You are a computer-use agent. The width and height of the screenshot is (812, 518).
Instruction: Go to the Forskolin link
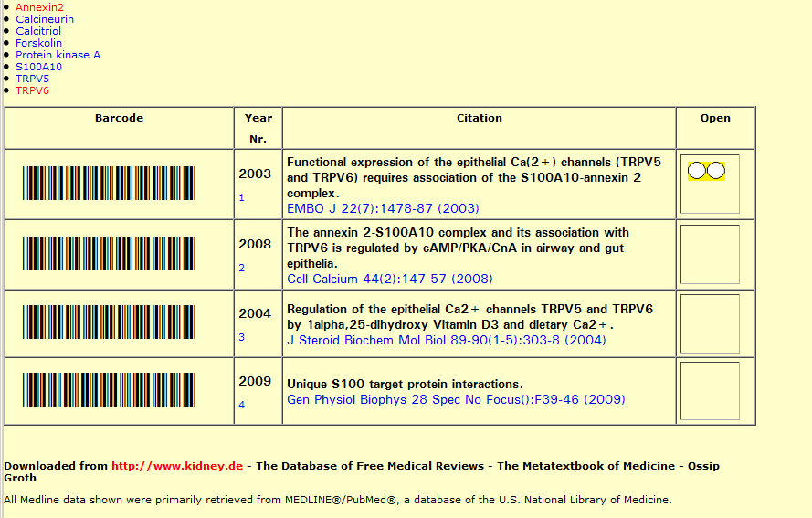tap(39, 43)
